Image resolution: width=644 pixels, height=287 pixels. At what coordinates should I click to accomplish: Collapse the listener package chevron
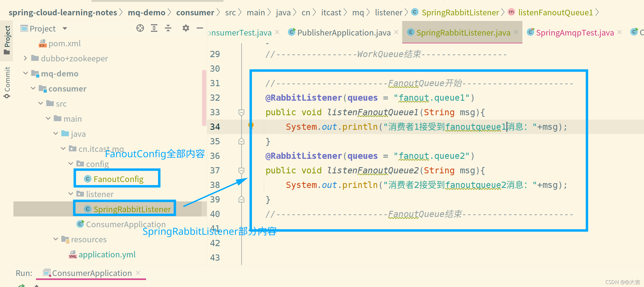tap(71, 194)
